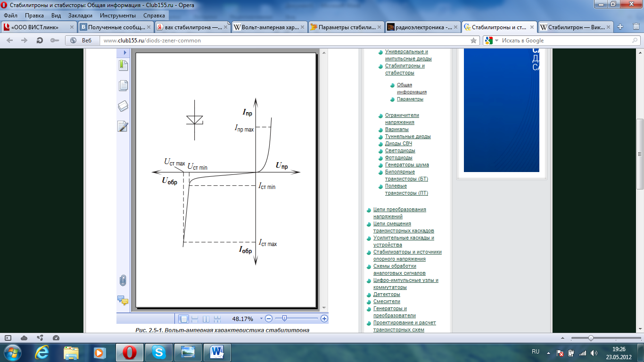This screenshot has width=644, height=362.
Task: Switch to the Стабилитрон — Вик... tab
Action: coord(576,27)
